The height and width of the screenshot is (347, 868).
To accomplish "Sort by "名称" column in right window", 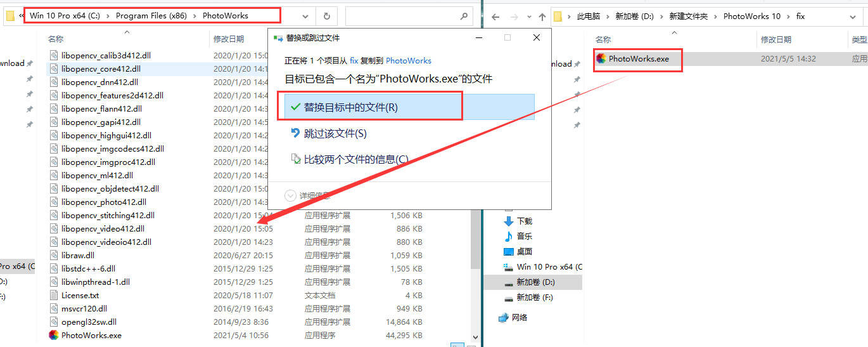I will tap(603, 39).
